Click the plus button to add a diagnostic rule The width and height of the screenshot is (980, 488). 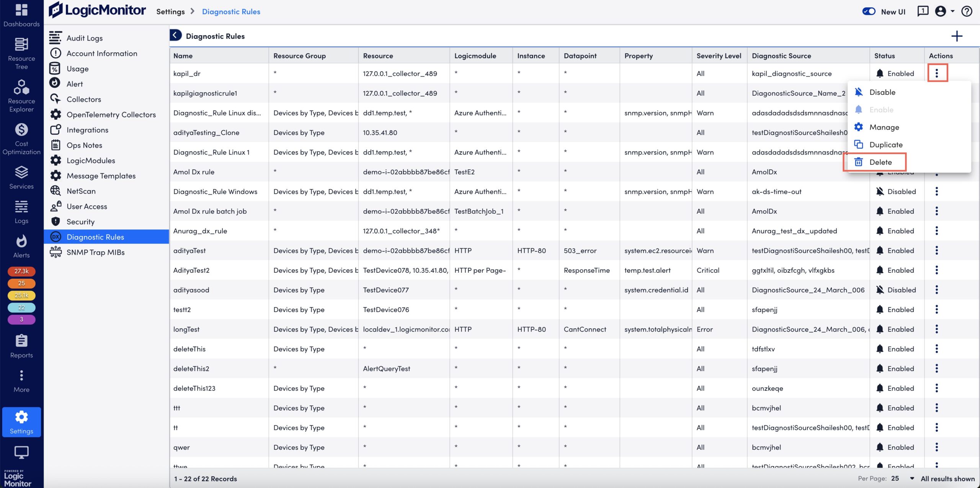[x=958, y=36]
